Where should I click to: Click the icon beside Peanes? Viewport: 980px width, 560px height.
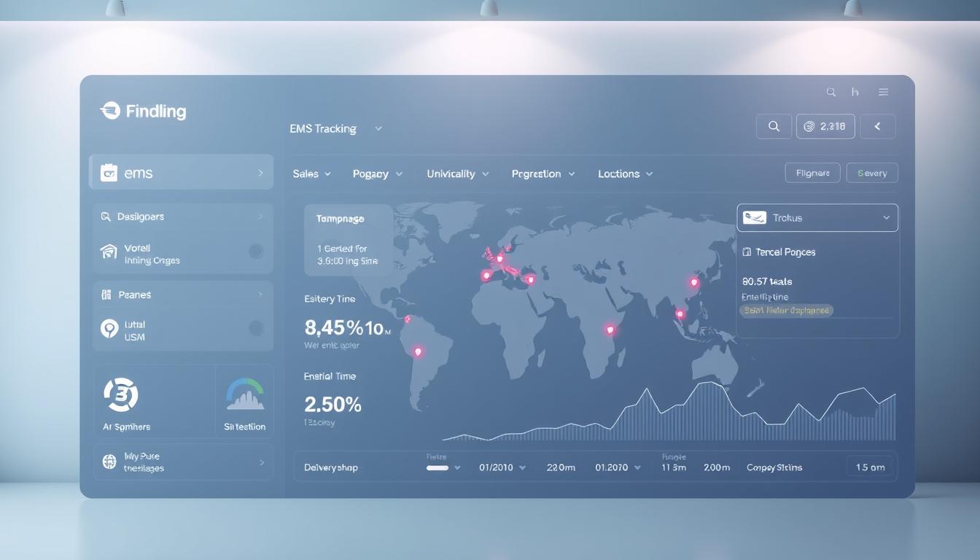(106, 295)
